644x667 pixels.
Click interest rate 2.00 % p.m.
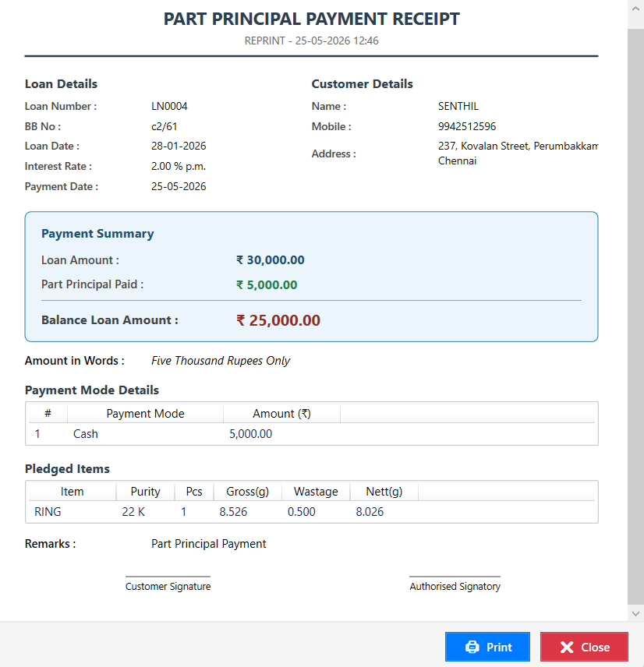179,166
